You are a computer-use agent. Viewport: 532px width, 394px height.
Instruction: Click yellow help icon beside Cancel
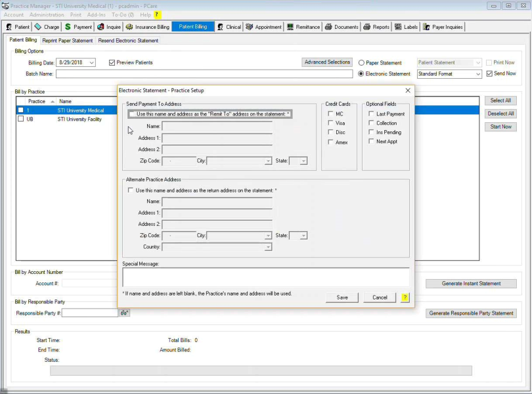tap(405, 297)
